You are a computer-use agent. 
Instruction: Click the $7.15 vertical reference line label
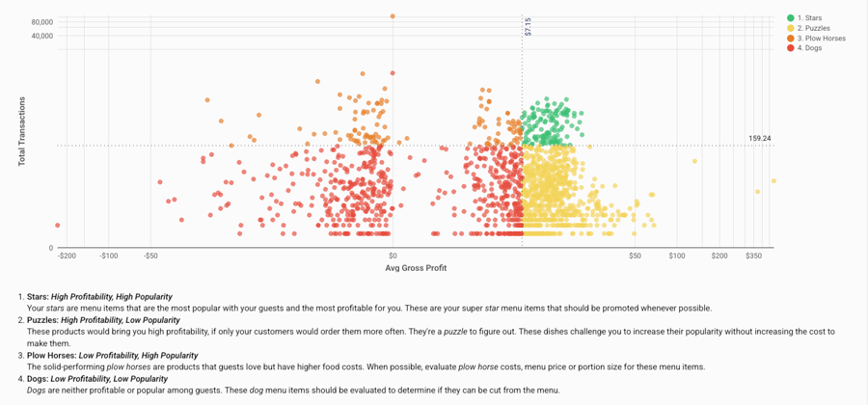529,26
